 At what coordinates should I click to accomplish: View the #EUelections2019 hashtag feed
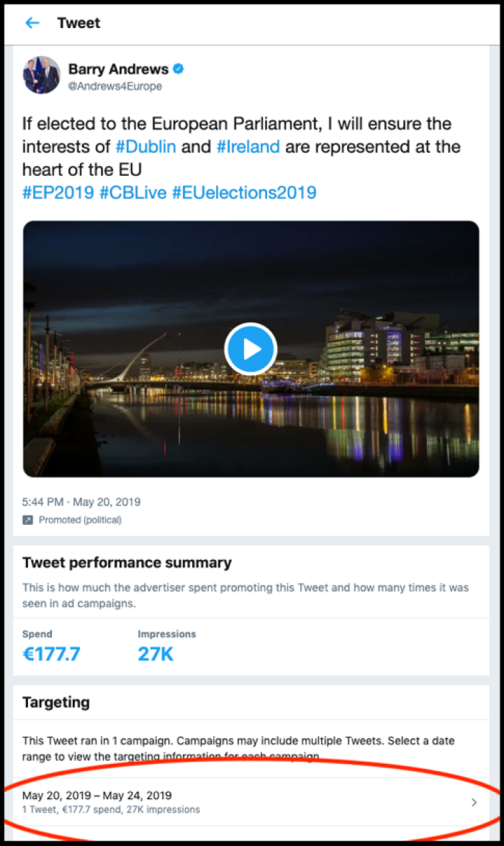[243, 192]
